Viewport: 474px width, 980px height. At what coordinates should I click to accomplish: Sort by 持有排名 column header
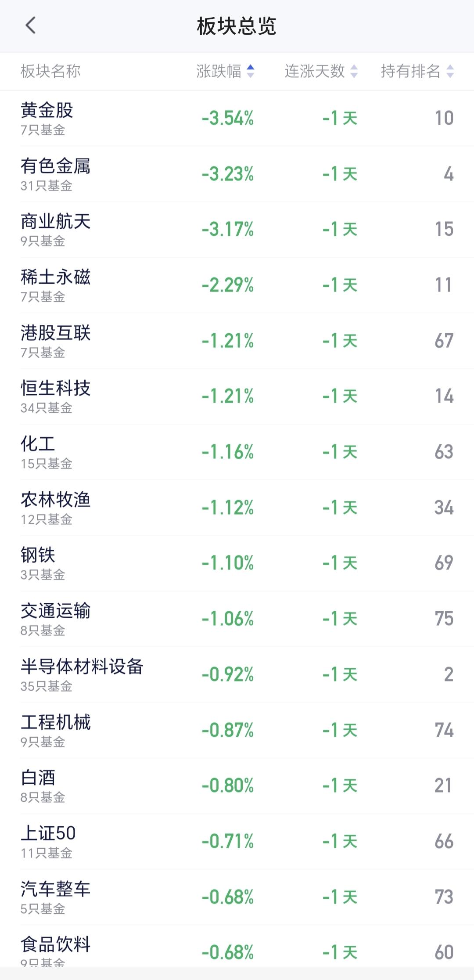click(x=411, y=71)
